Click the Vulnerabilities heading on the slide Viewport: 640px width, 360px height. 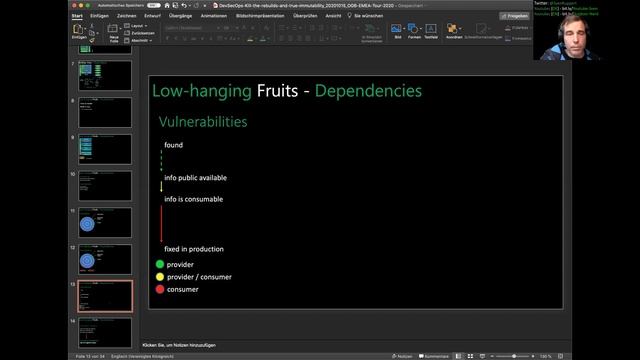click(203, 122)
